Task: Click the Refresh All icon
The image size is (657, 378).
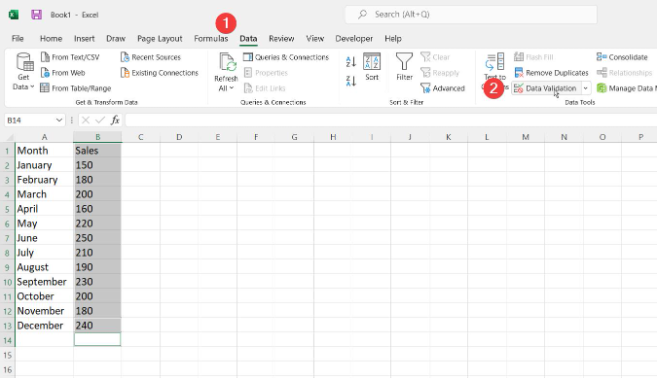Action: 228,62
